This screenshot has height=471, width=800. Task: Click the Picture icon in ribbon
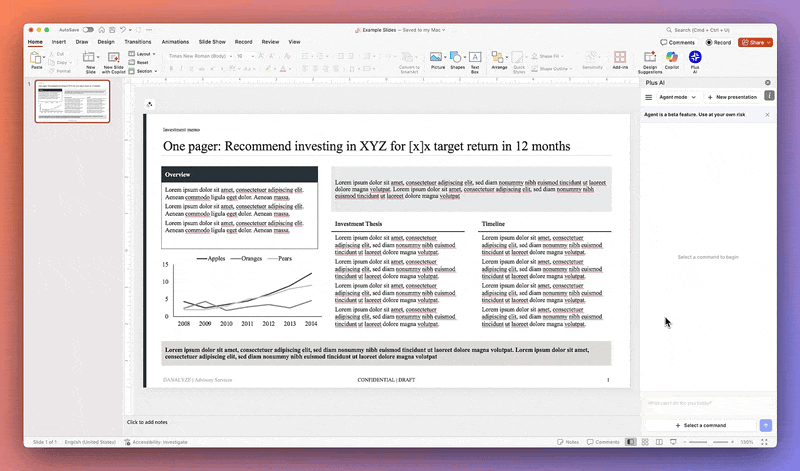(x=438, y=60)
